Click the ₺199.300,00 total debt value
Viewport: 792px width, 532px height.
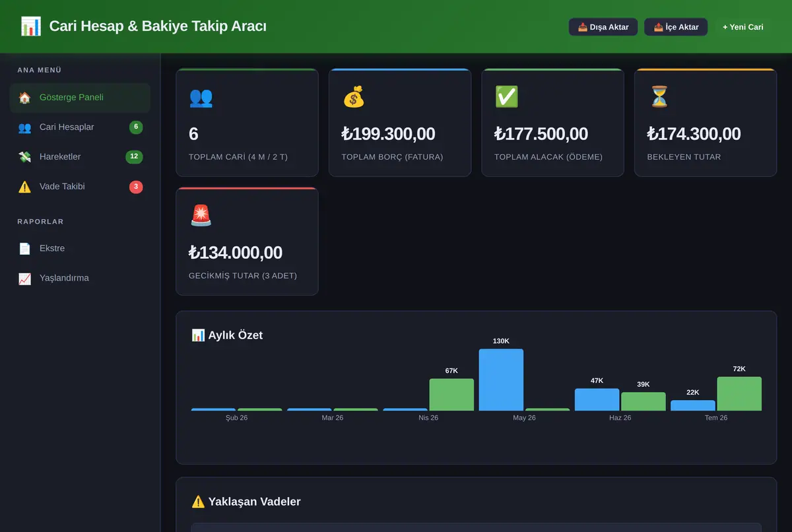(388, 134)
